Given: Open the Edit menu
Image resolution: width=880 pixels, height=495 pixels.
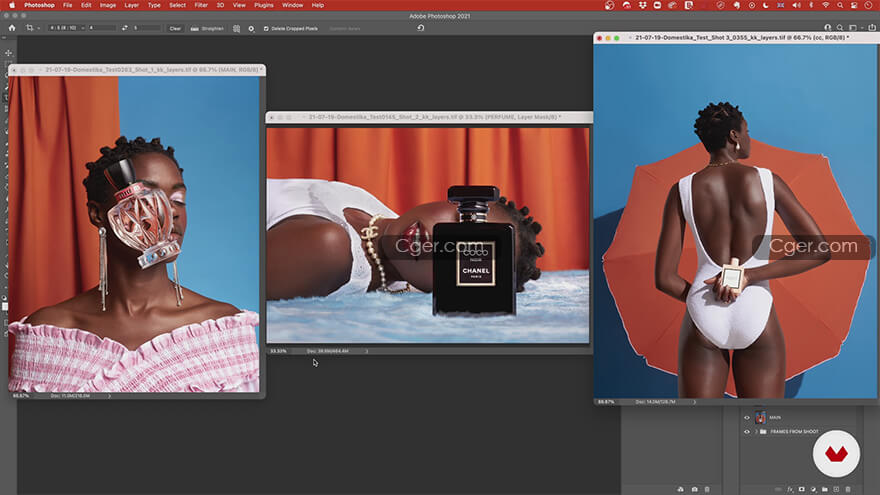Looking at the screenshot, I should pos(86,5).
